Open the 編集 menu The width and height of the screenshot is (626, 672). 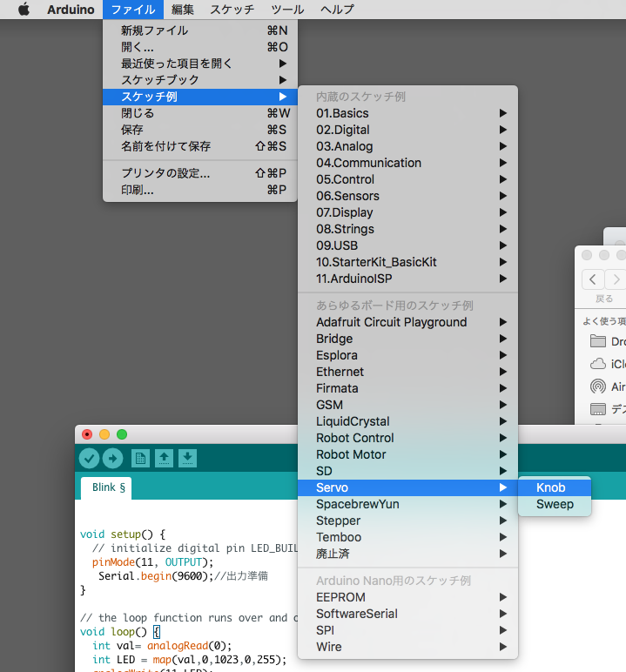[x=183, y=10]
